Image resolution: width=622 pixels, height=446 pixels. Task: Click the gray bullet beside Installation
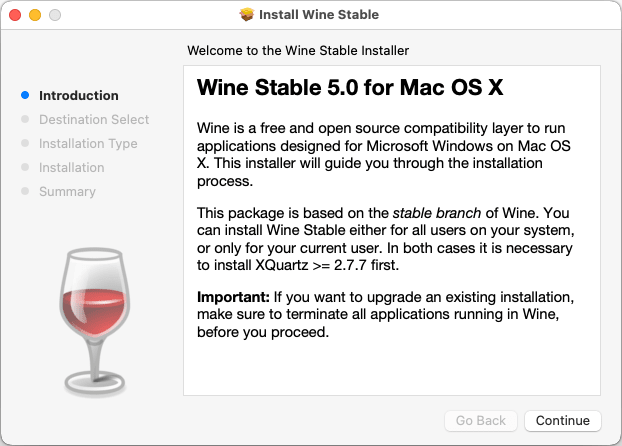25,167
